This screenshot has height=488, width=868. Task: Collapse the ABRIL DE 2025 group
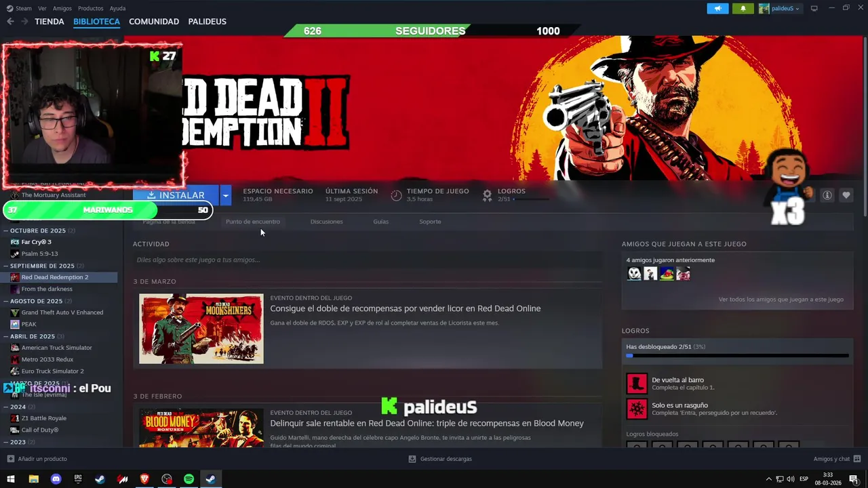coord(6,336)
